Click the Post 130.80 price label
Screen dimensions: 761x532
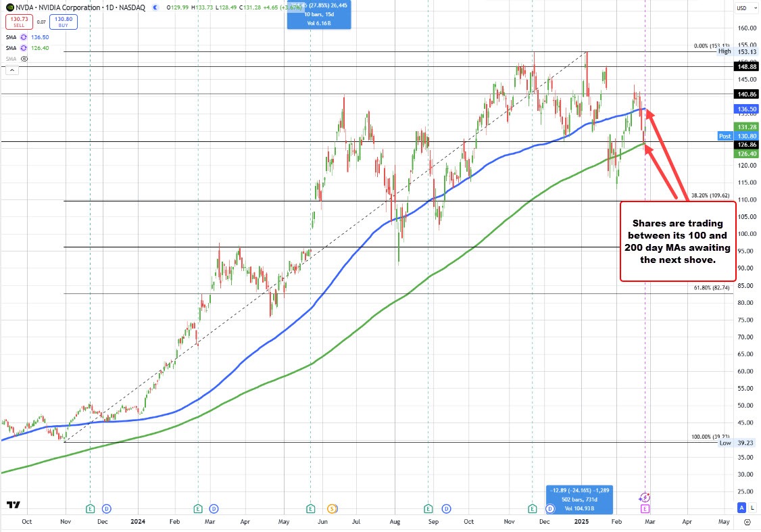click(x=738, y=136)
